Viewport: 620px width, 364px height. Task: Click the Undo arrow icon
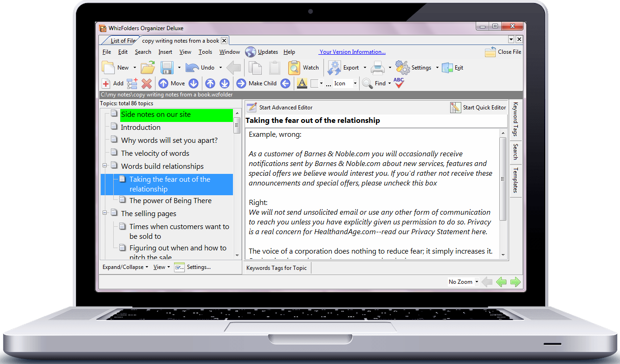tap(192, 68)
